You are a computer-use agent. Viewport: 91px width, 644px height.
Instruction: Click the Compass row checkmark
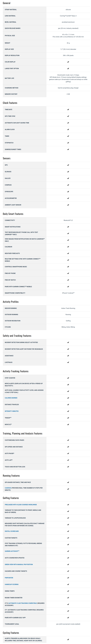(68, 185)
